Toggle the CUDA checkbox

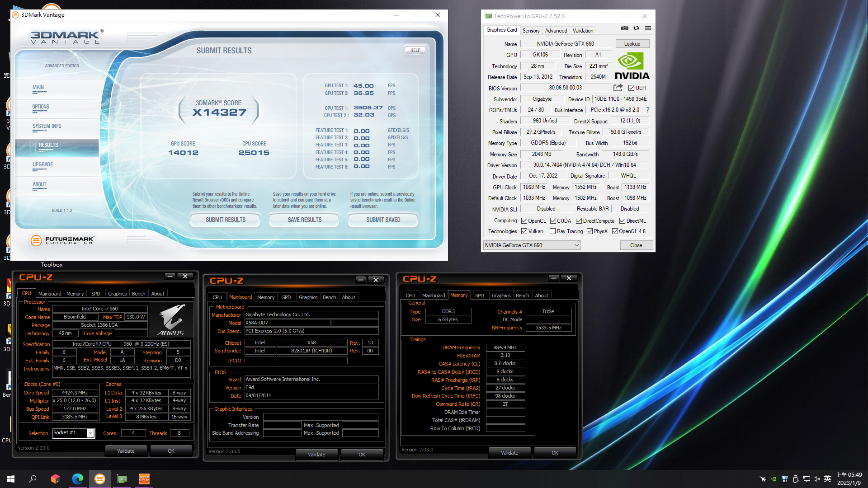[x=553, y=221]
